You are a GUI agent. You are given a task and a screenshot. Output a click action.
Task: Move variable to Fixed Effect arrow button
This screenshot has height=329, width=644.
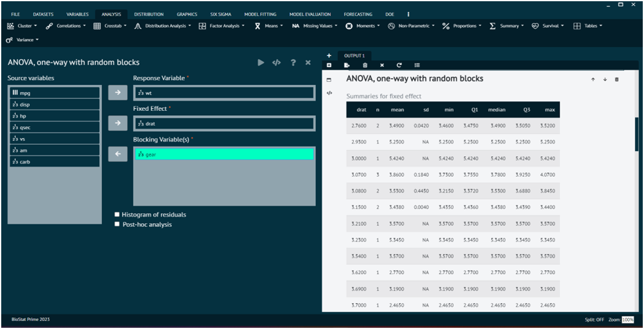[x=118, y=123]
